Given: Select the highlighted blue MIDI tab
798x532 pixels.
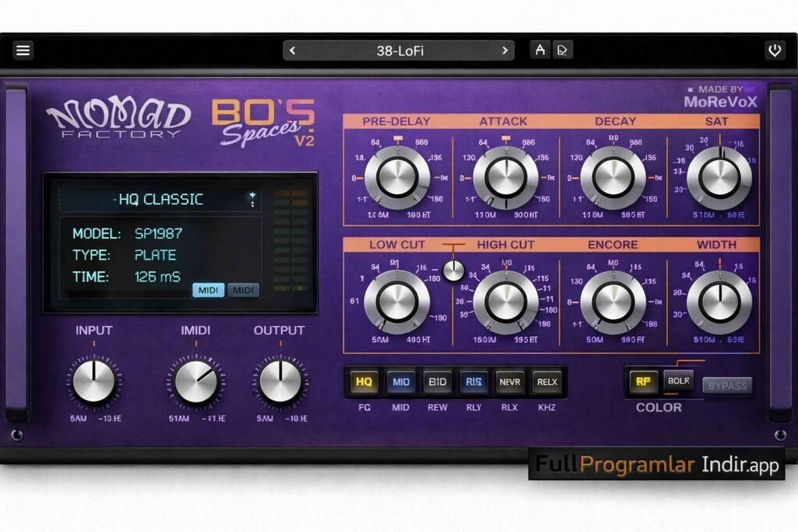Looking at the screenshot, I should 209,290.
